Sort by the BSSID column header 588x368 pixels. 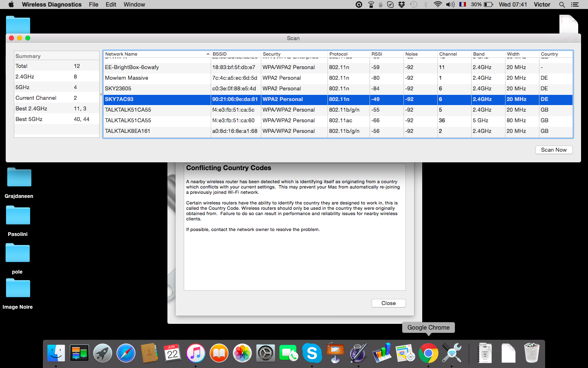click(236, 54)
